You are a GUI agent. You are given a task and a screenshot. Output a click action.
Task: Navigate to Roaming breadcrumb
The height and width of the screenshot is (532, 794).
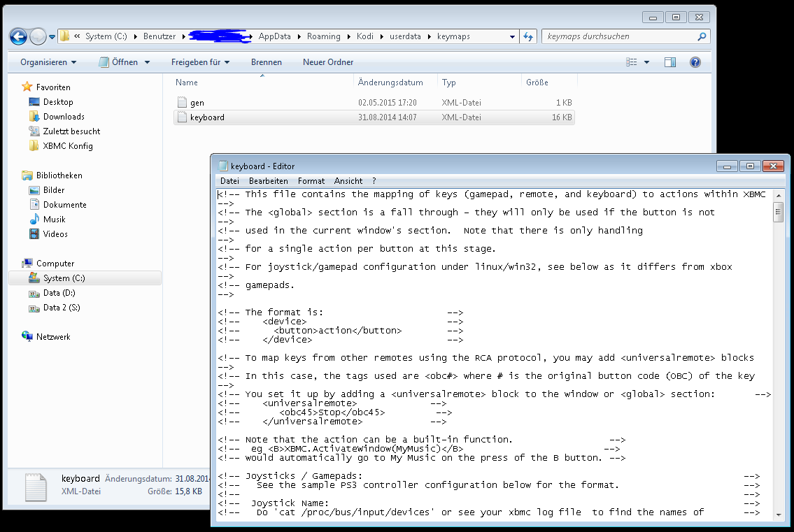(324, 36)
